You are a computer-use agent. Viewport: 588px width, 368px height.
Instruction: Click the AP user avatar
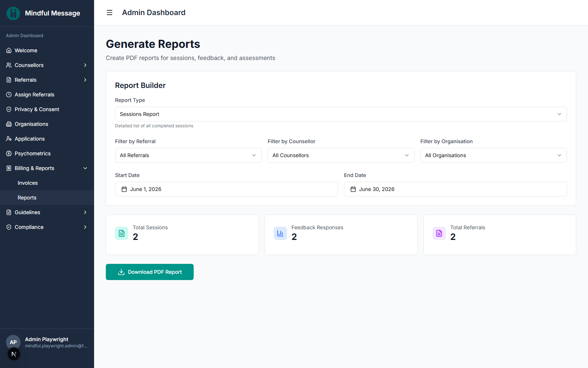[13, 342]
